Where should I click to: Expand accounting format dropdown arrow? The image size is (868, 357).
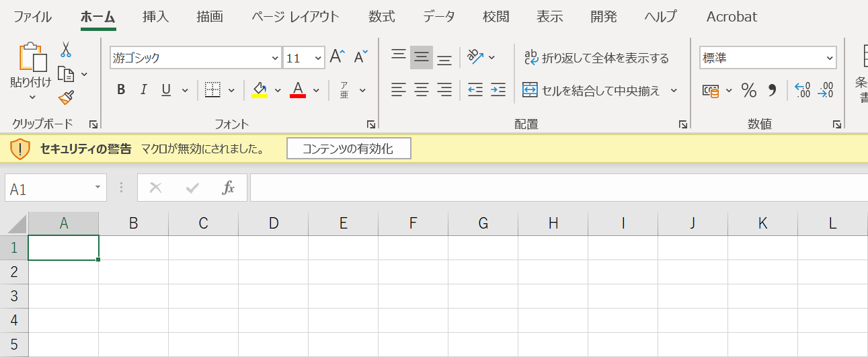click(729, 90)
